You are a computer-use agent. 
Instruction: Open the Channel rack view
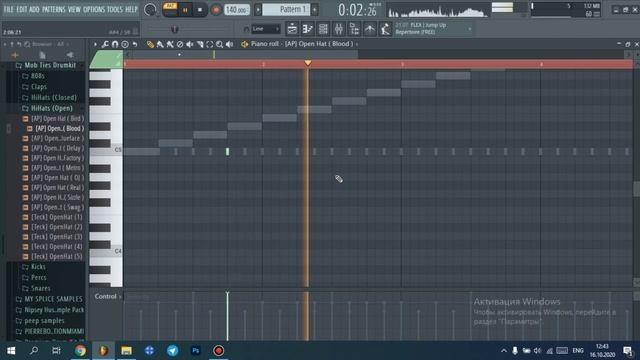(x=323, y=29)
